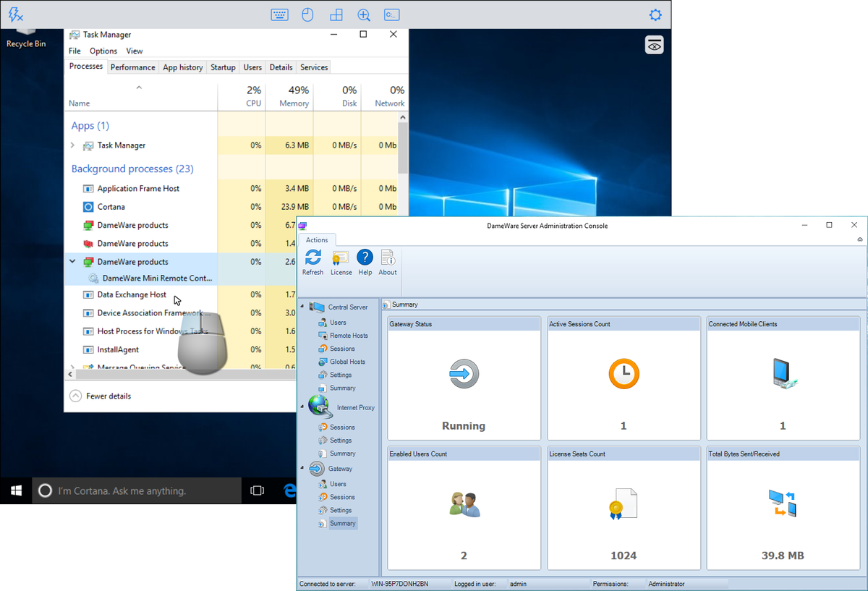The width and height of the screenshot is (868, 591).
Task: Expand the Task Manager app entry
Action: coord(72,145)
